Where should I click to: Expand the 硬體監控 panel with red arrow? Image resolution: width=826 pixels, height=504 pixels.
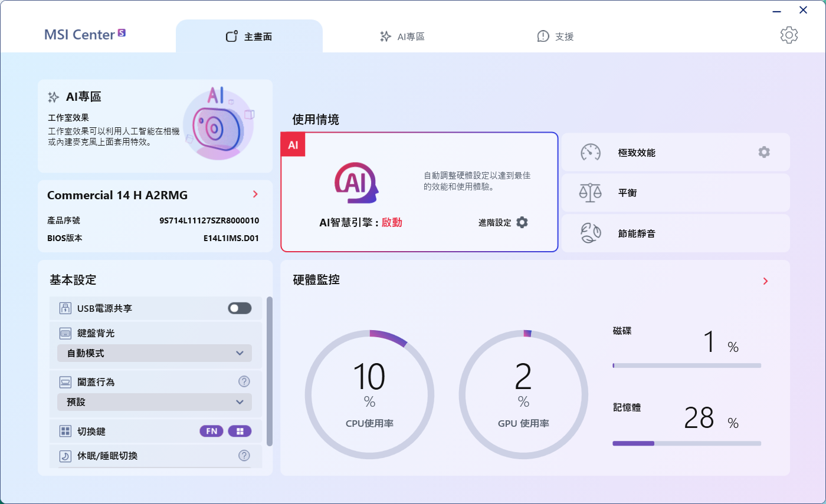[x=765, y=281]
